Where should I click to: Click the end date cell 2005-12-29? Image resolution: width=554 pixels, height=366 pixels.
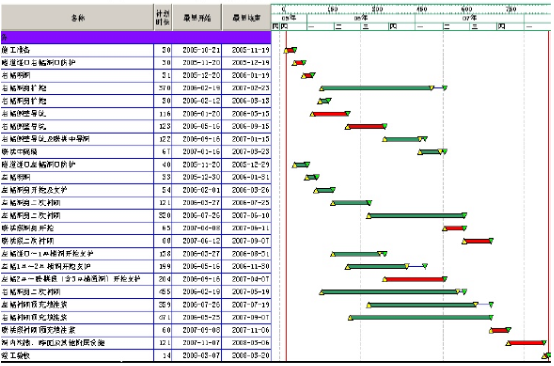[x=247, y=165]
